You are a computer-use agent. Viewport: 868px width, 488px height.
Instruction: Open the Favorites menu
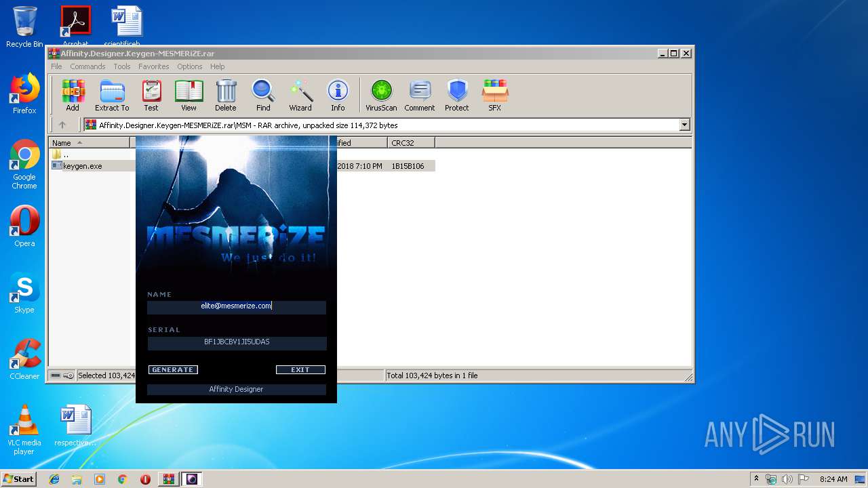tap(154, 66)
